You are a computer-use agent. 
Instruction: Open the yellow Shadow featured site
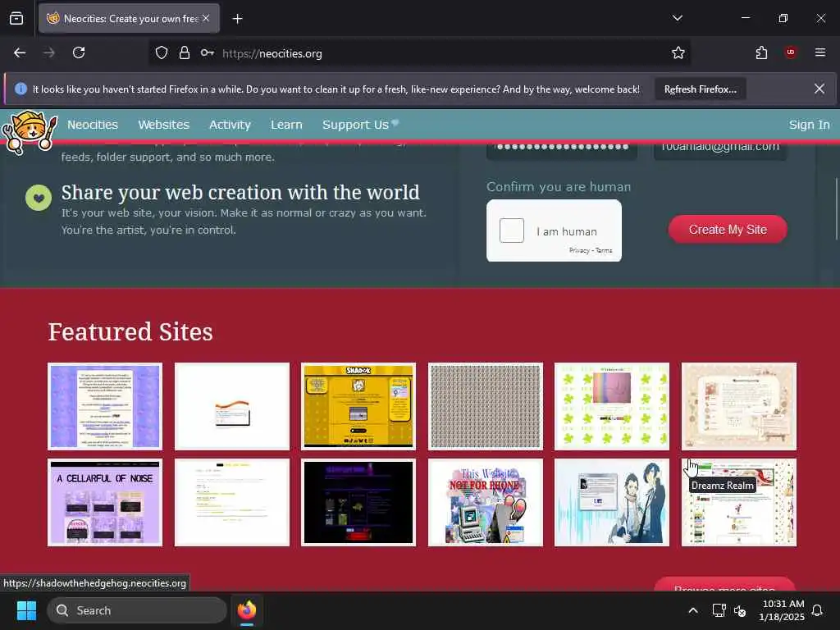click(358, 406)
